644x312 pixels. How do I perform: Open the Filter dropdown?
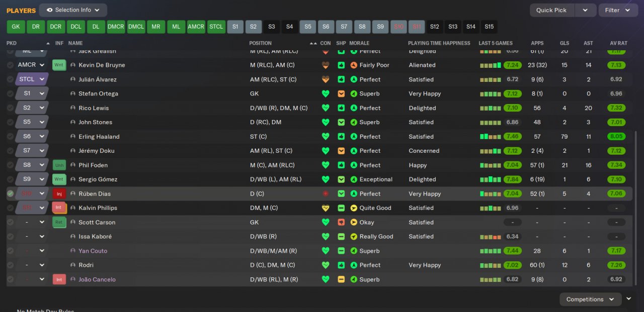[x=618, y=10]
